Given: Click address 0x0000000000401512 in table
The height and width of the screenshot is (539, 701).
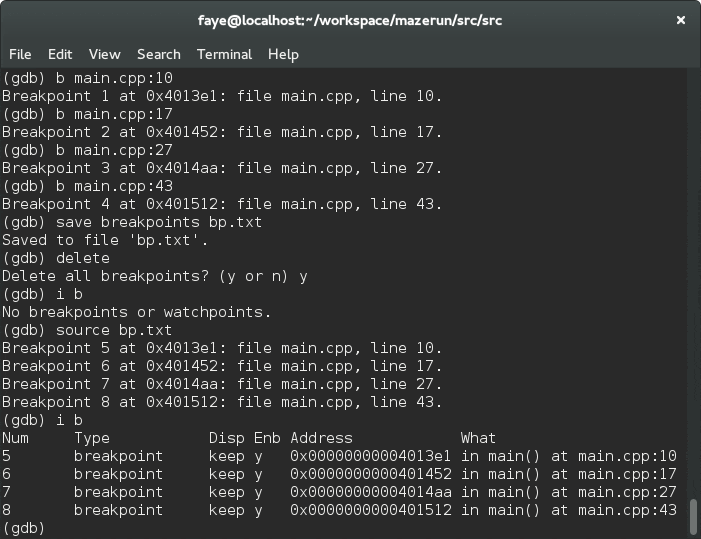Looking at the screenshot, I should tap(371, 510).
